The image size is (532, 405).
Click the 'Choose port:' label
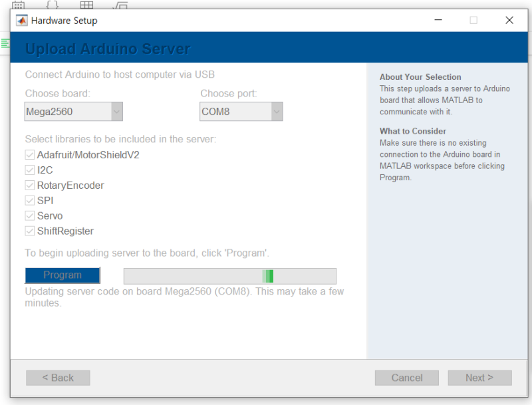pos(229,93)
